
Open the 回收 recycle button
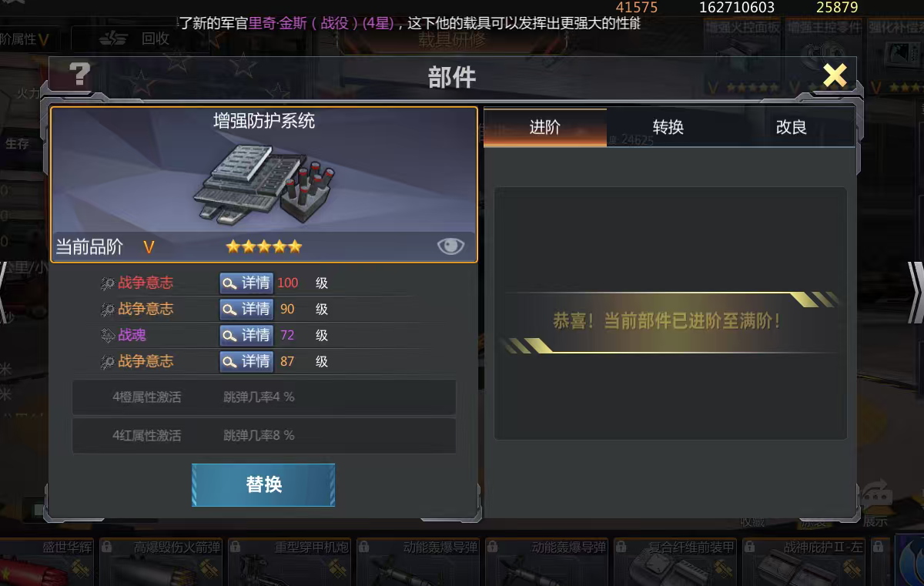tap(137, 39)
